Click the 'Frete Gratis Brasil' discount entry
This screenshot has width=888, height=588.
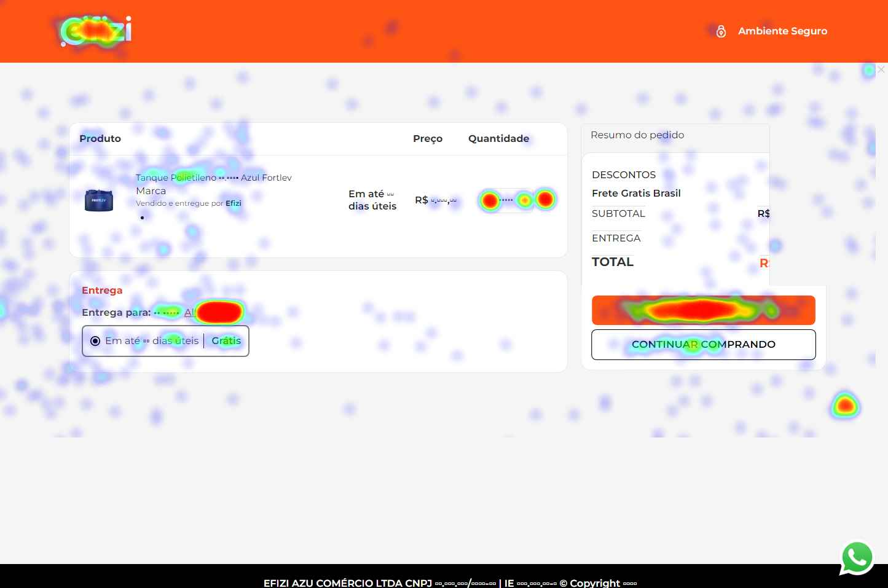click(636, 193)
